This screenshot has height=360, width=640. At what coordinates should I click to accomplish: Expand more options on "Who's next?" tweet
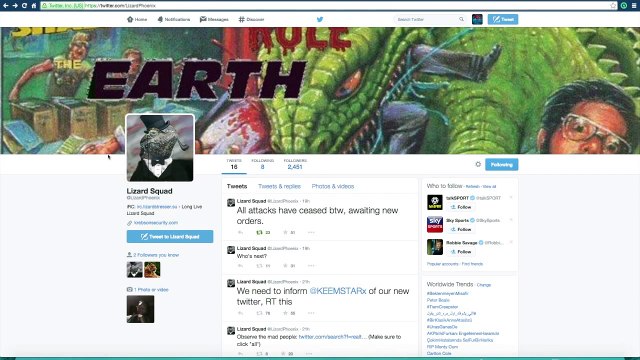(x=311, y=266)
